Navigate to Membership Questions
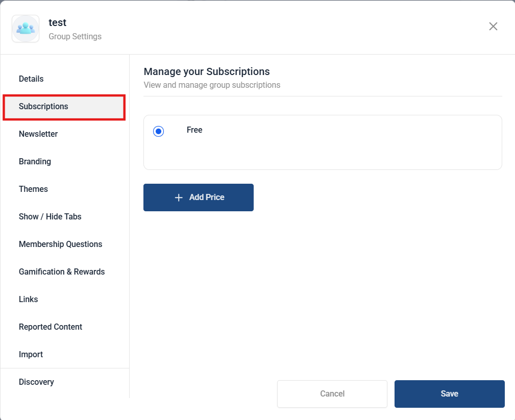 [60, 244]
